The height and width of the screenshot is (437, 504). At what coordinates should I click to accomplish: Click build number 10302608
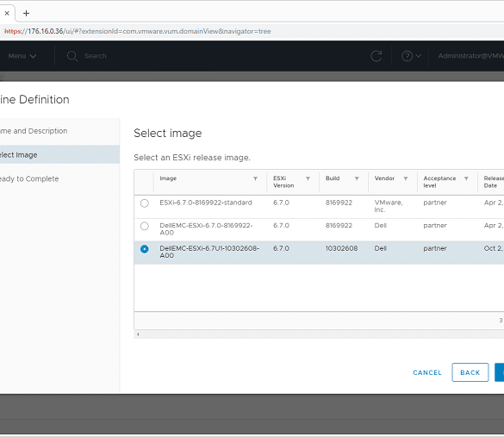click(x=341, y=248)
